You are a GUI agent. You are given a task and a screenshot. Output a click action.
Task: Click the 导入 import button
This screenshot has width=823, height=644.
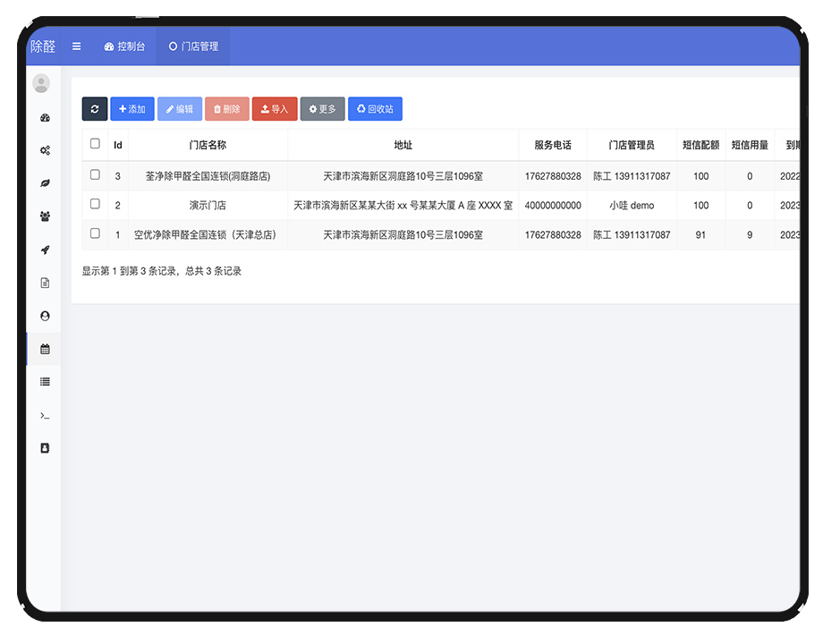275,108
